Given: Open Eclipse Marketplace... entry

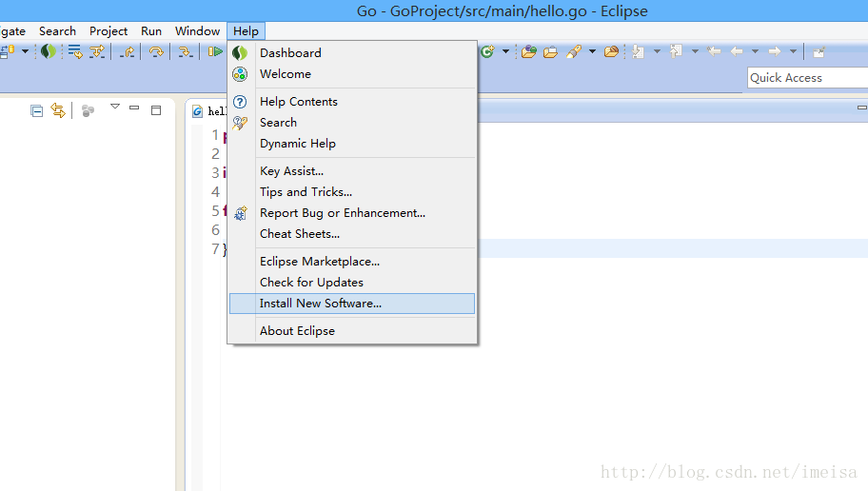Looking at the screenshot, I should point(352,262).
